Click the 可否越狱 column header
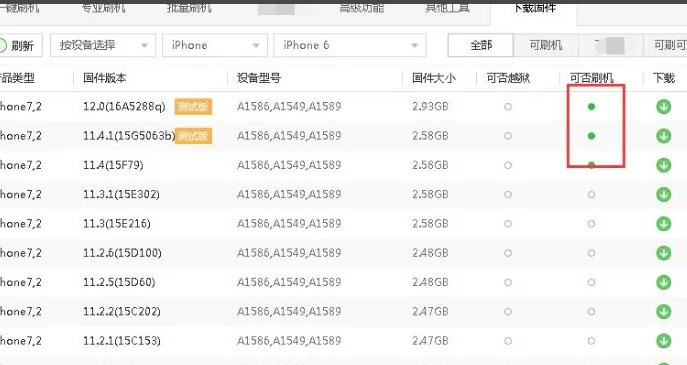Image resolution: width=687 pixels, height=365 pixels. coord(508,78)
